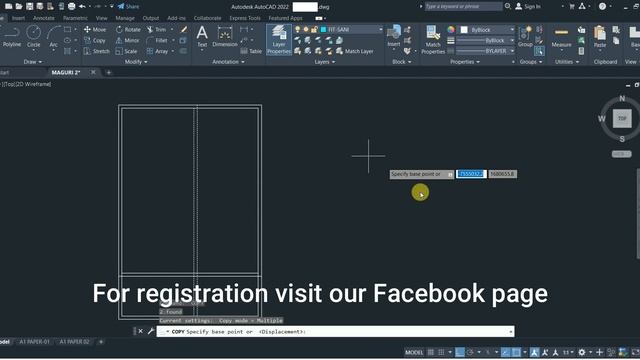Click the Trim tool
The width and height of the screenshot is (640, 360).
tap(157, 29)
